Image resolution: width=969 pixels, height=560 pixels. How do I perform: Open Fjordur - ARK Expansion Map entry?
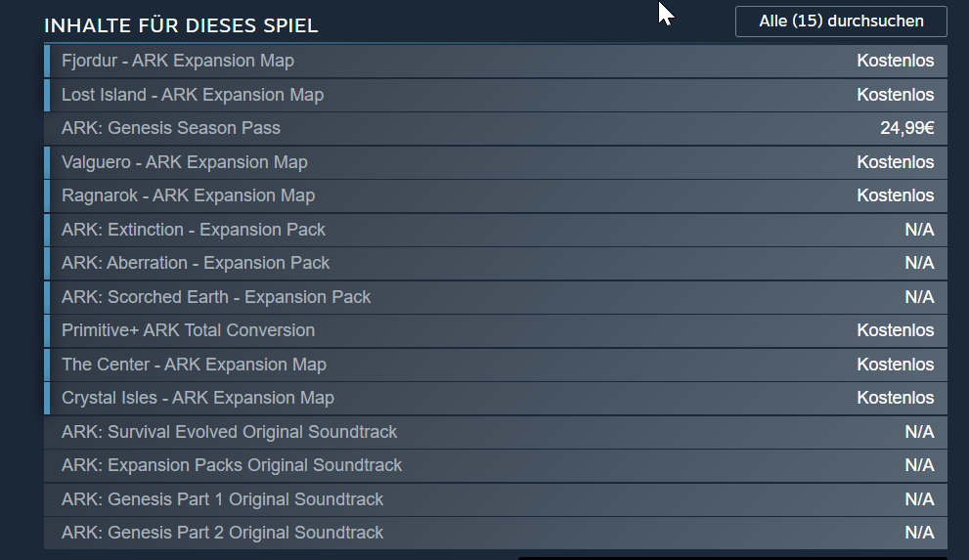(496, 62)
